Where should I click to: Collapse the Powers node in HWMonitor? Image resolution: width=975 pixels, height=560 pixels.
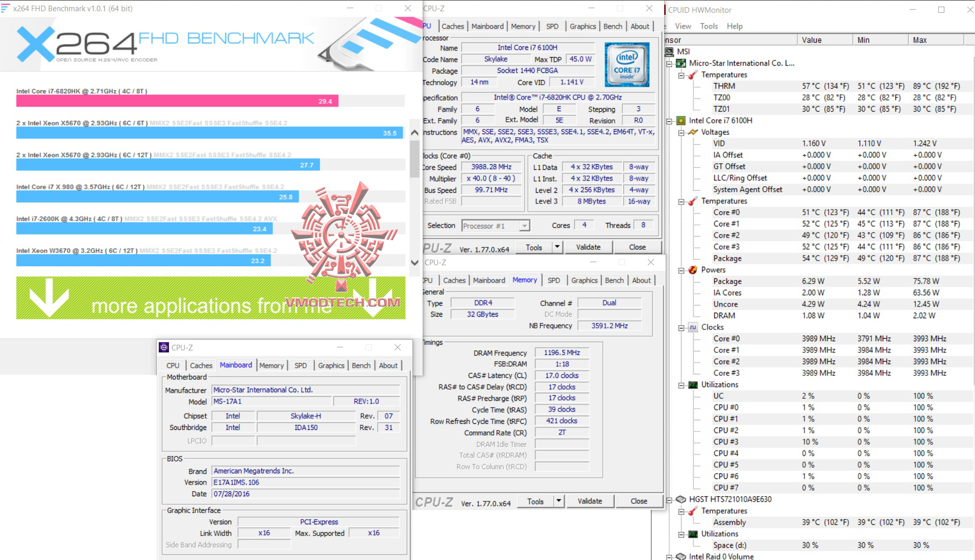(681, 270)
